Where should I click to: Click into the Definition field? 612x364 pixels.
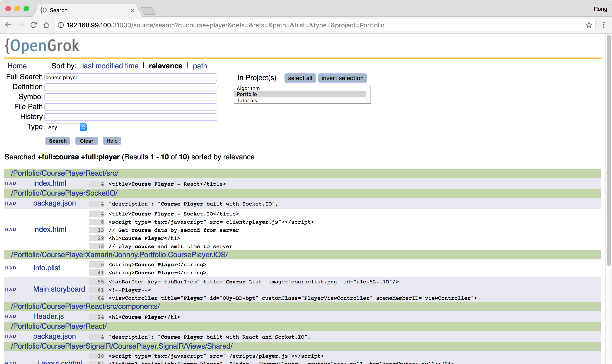click(x=131, y=87)
